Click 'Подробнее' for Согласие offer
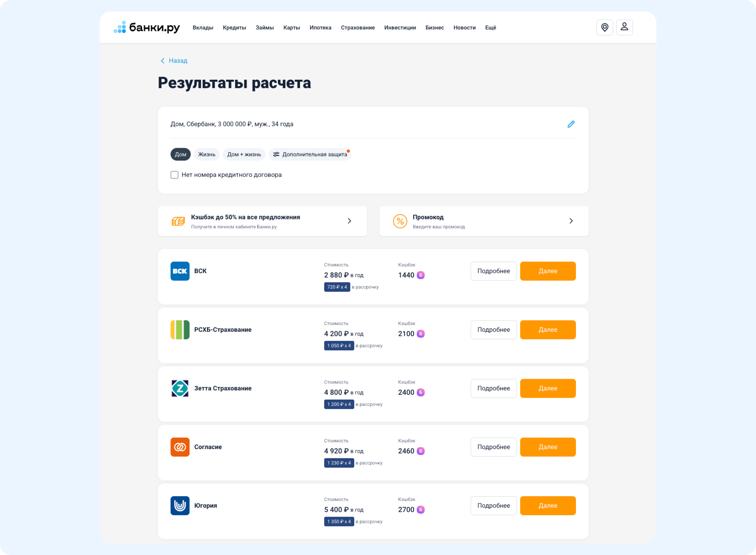 coord(493,447)
